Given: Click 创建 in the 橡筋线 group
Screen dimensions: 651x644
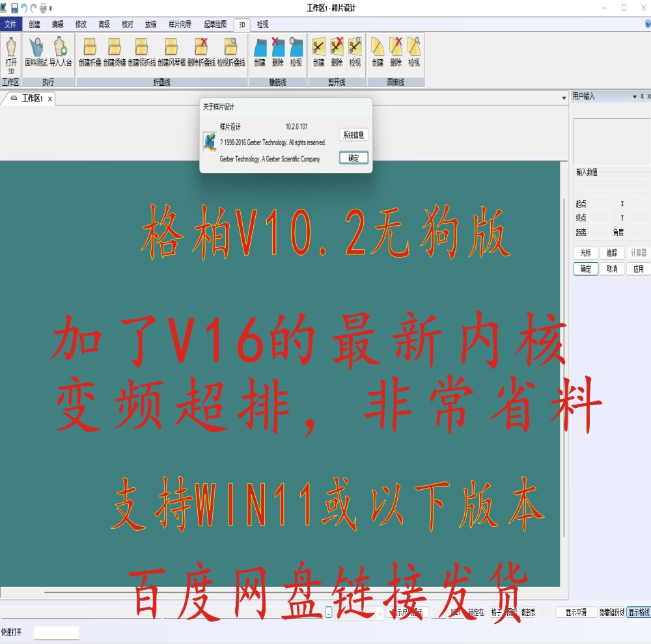Looking at the screenshot, I should click(x=260, y=52).
